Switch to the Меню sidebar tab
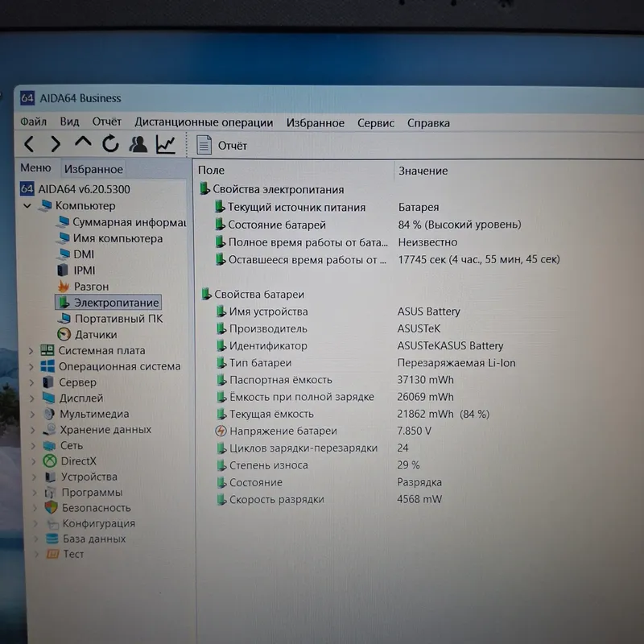The width and height of the screenshot is (644, 644). (35, 167)
